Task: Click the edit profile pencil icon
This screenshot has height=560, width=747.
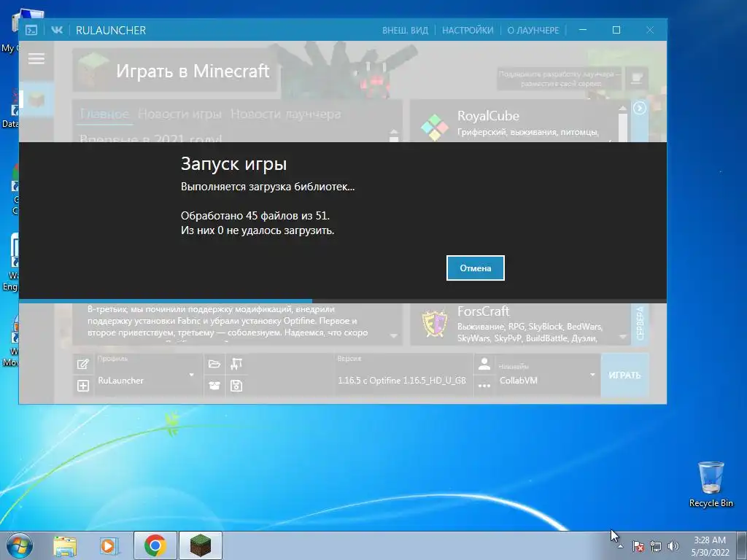Action: tap(83, 365)
